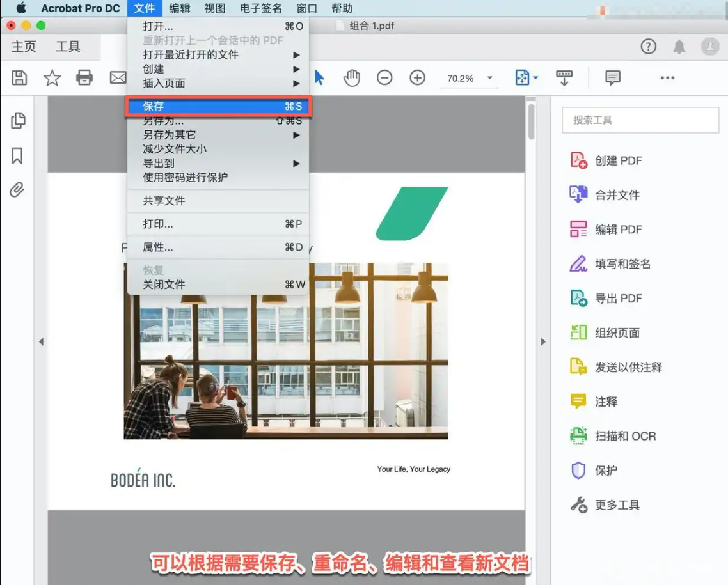Viewport: 728px width, 585px height.
Task: Click 更多工具 in the right panel
Action: pos(619,504)
